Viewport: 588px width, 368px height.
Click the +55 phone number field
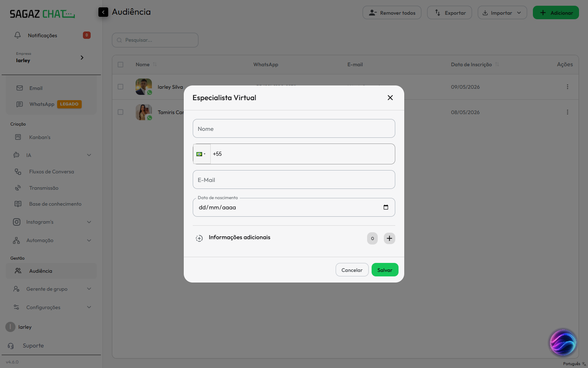click(x=303, y=154)
